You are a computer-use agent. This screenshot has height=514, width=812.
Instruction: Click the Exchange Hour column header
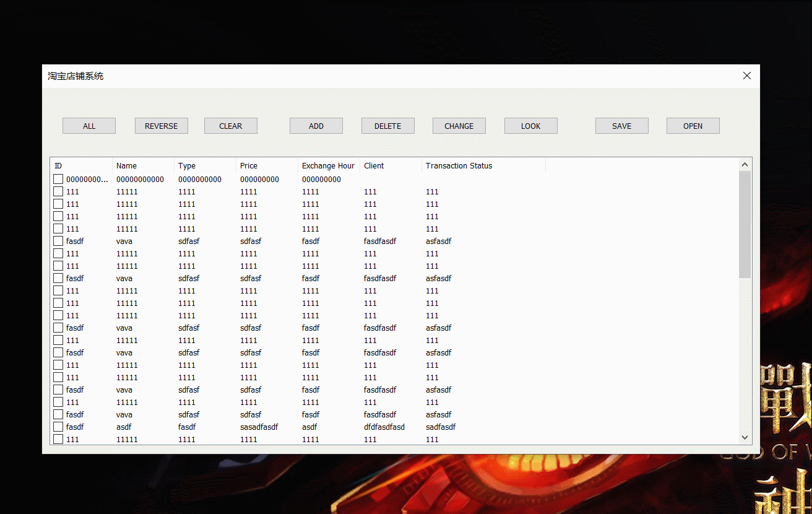(x=329, y=165)
